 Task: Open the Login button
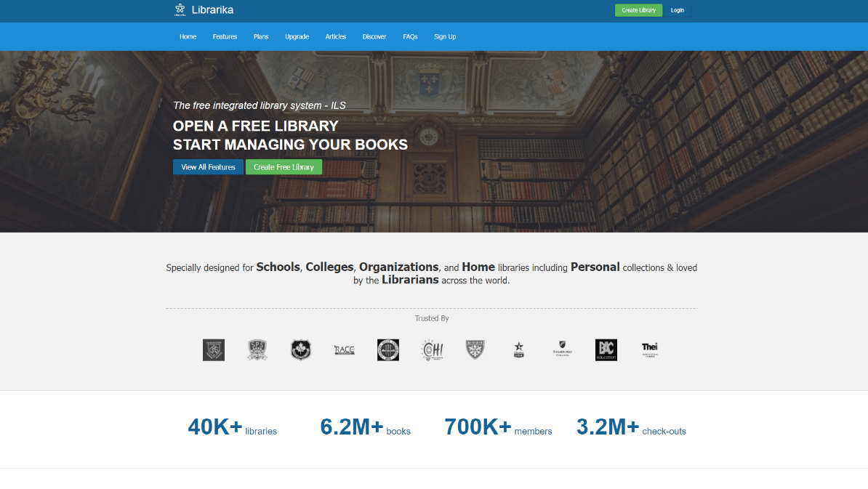(x=677, y=10)
